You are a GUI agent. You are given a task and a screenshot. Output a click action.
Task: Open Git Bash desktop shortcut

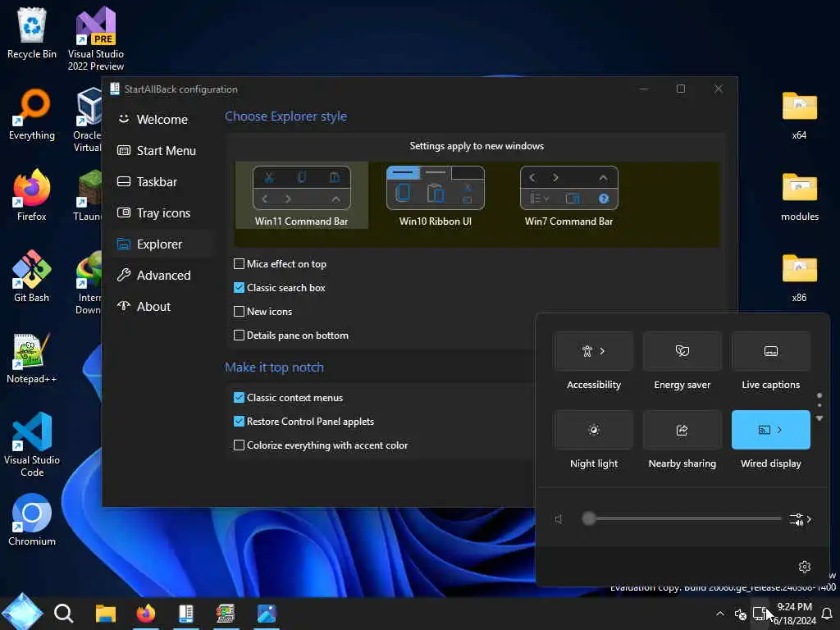pos(32,276)
